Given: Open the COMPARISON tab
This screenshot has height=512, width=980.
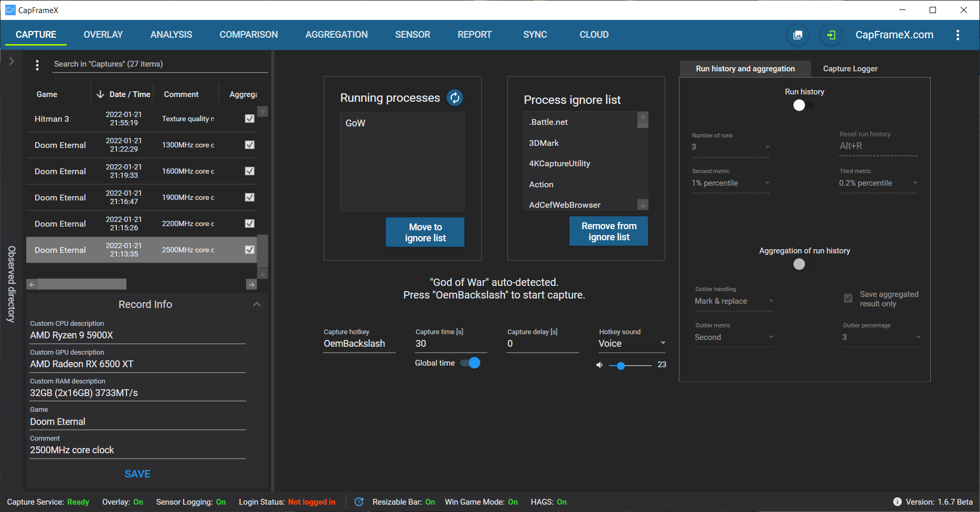Looking at the screenshot, I should [249, 35].
